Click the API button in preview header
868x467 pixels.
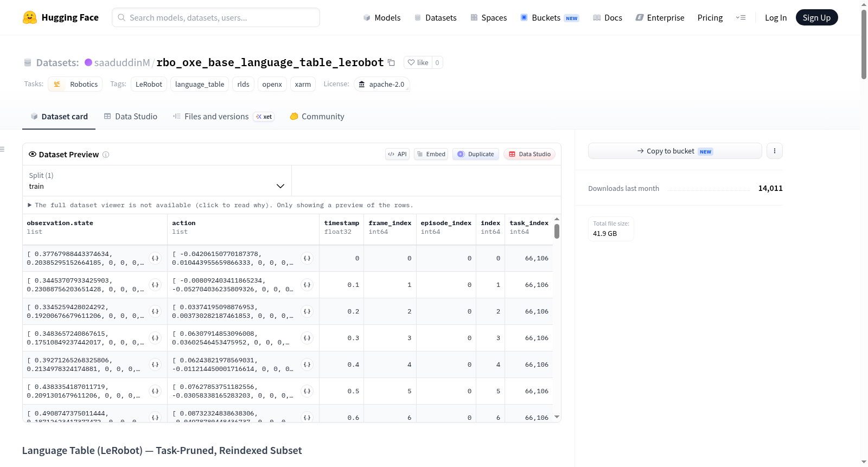398,154
